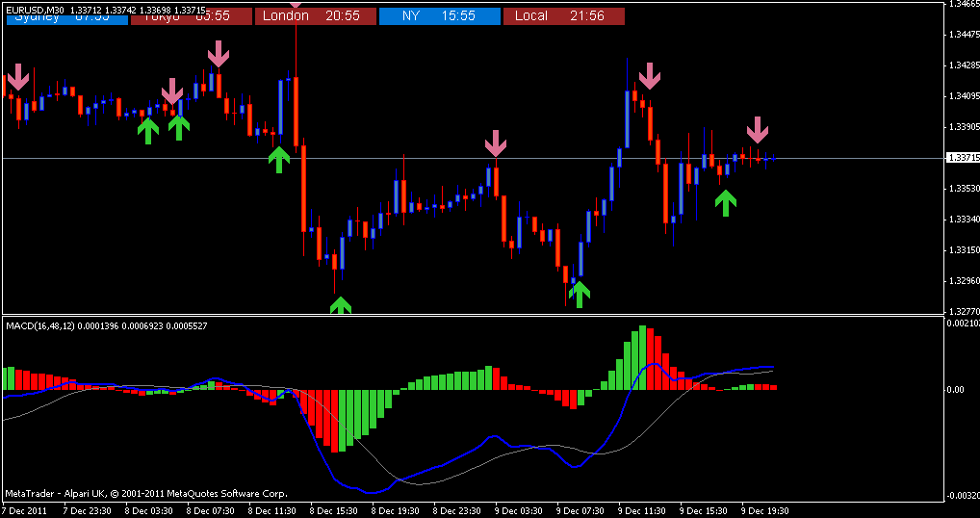
Task: Click the 1.33340 price scale value
Action: [x=963, y=219]
